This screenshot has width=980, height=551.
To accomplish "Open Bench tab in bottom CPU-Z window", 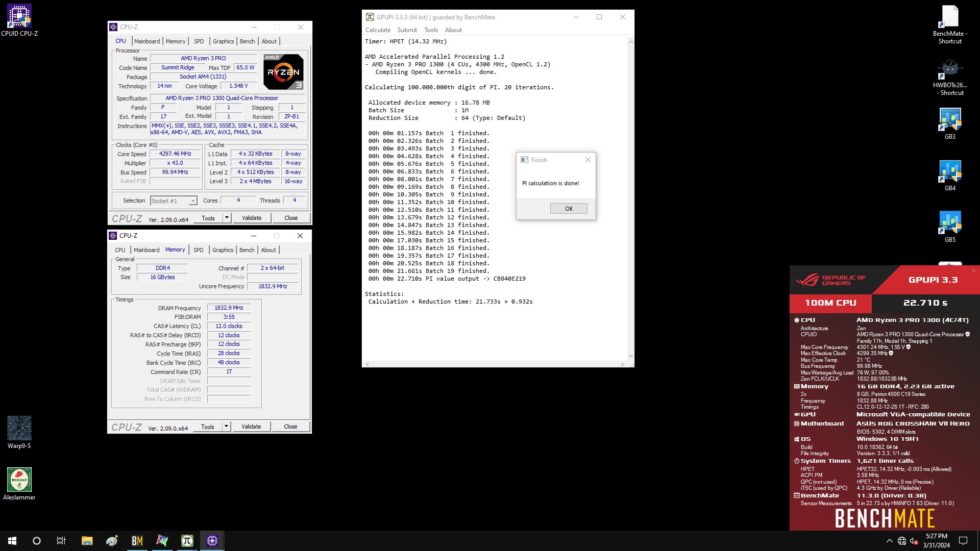I will [x=247, y=250].
